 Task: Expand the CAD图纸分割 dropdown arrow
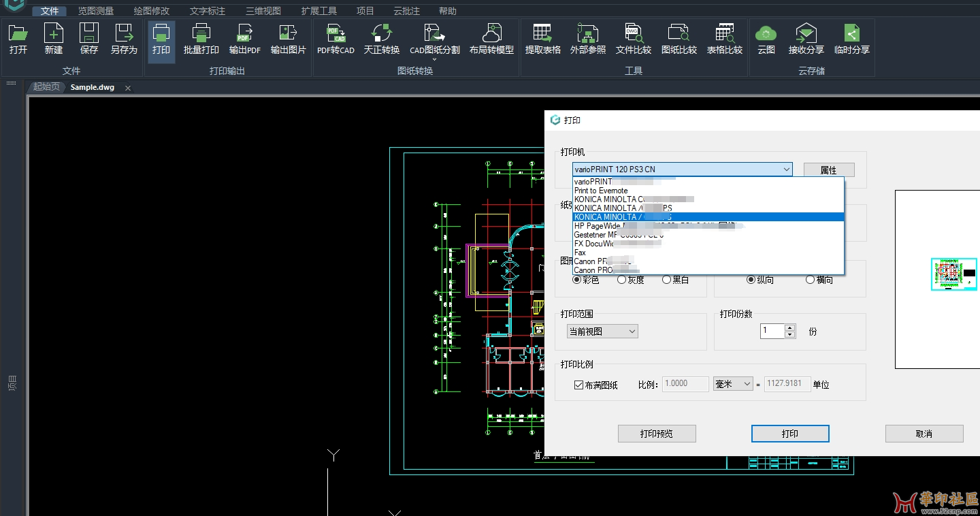434,60
